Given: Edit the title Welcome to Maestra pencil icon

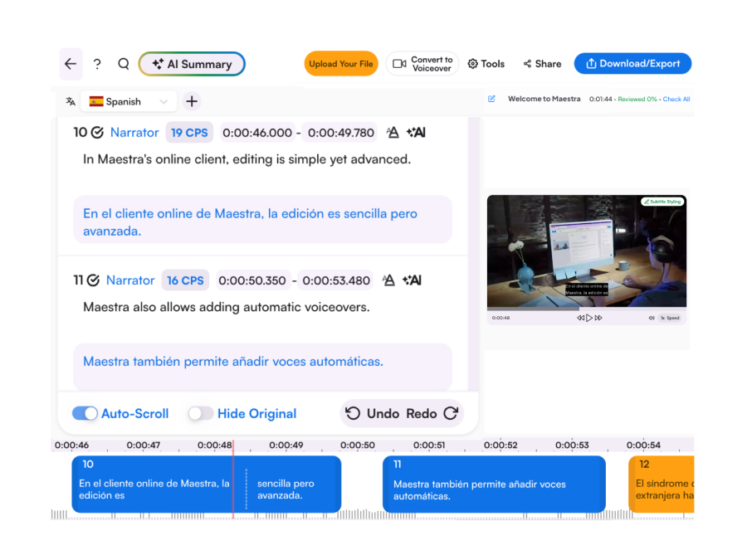Looking at the screenshot, I should [491, 99].
